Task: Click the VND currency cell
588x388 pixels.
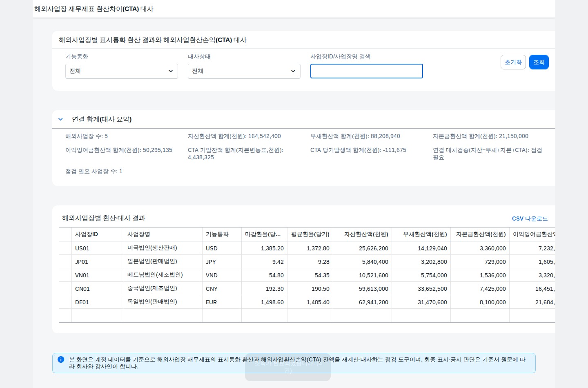Action: (222, 275)
